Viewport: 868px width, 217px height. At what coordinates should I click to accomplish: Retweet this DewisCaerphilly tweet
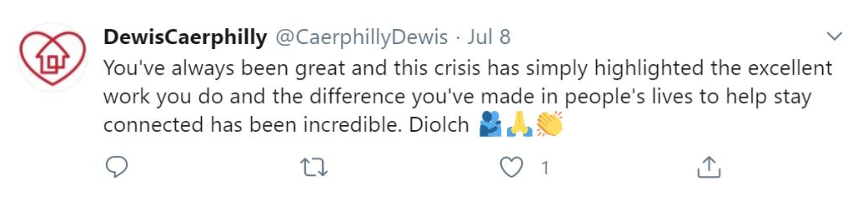coord(314,168)
